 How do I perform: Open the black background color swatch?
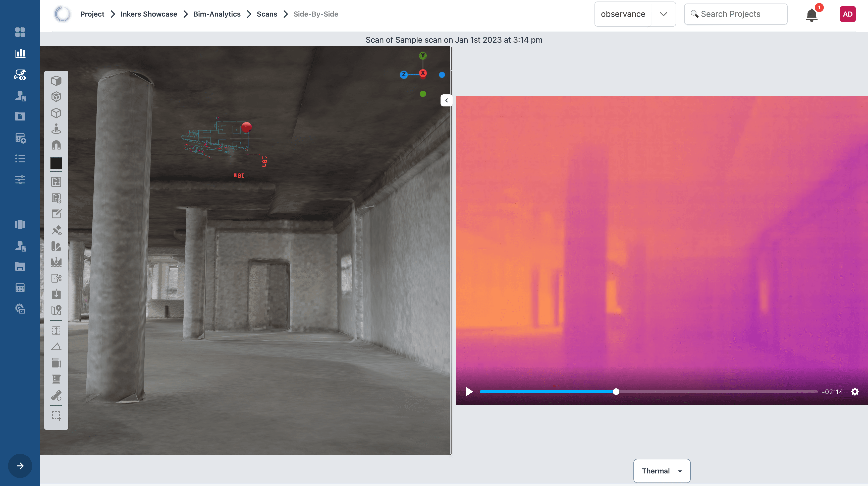pyautogui.click(x=56, y=163)
